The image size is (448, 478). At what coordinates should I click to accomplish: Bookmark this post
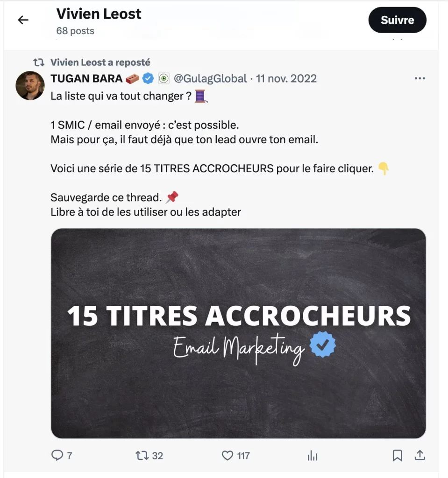(x=398, y=456)
